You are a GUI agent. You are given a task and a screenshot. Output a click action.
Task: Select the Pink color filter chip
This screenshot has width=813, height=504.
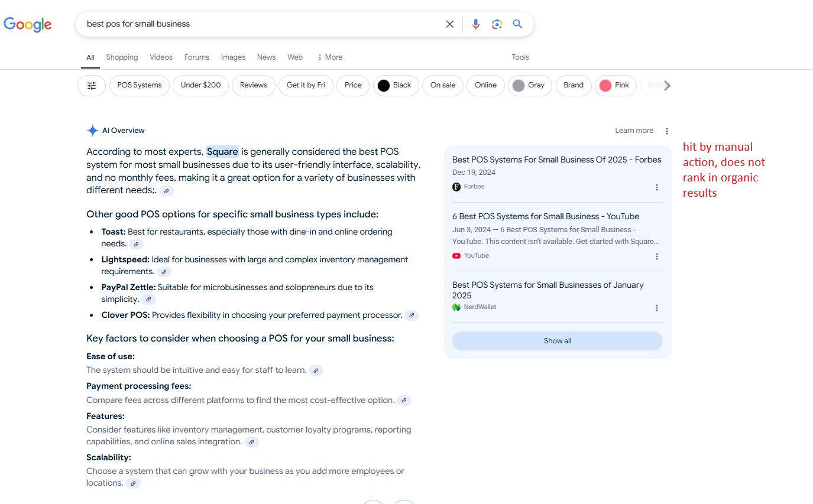615,85
